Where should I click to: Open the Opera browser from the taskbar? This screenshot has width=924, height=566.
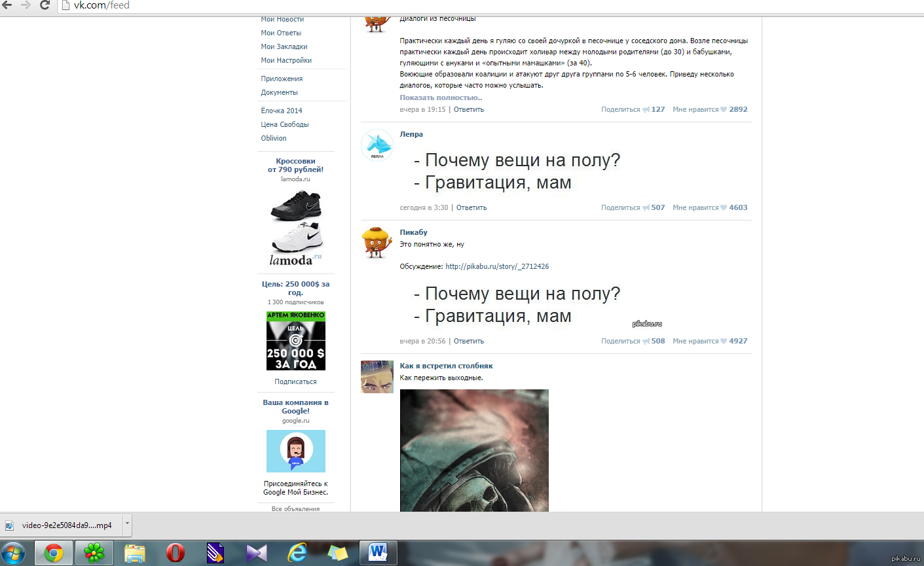175,553
